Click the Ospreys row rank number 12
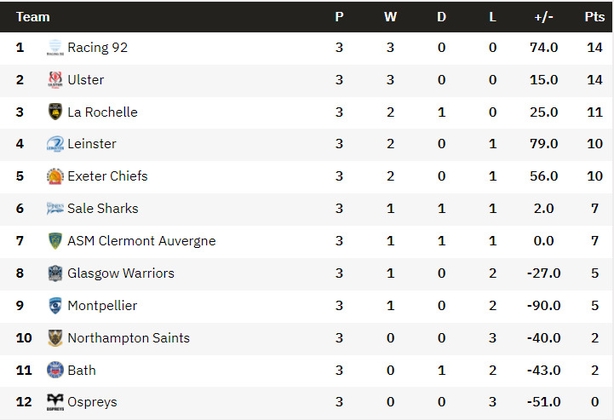Image resolution: width=614 pixels, height=420 pixels. click(23, 402)
